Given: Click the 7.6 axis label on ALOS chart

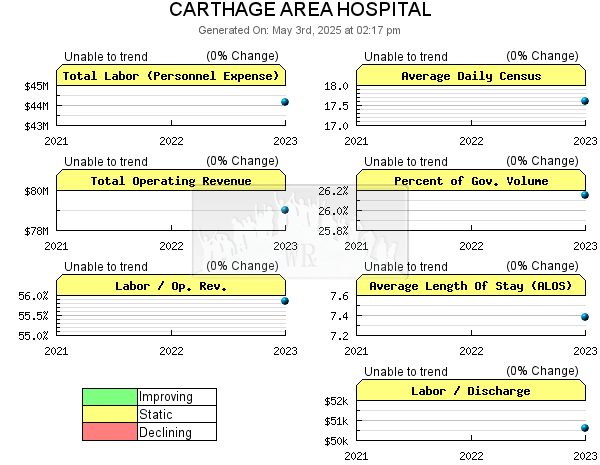Looking at the screenshot, I should (339, 296).
